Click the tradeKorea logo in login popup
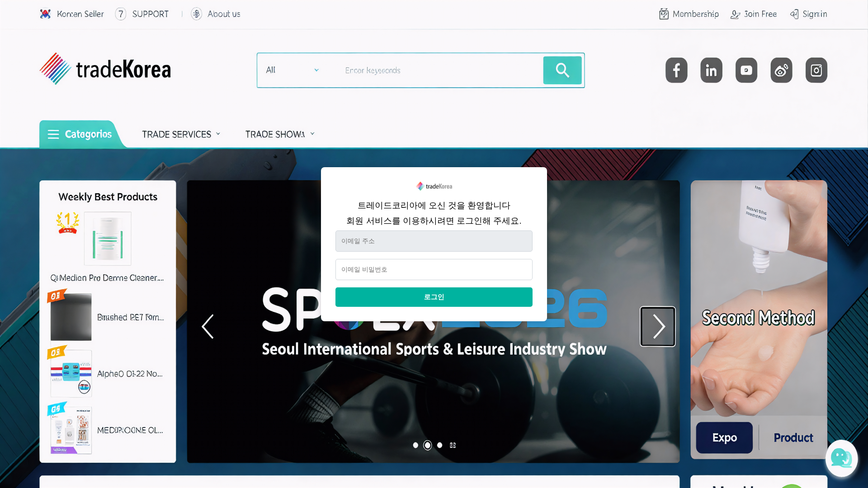The image size is (868, 488). coord(434,186)
